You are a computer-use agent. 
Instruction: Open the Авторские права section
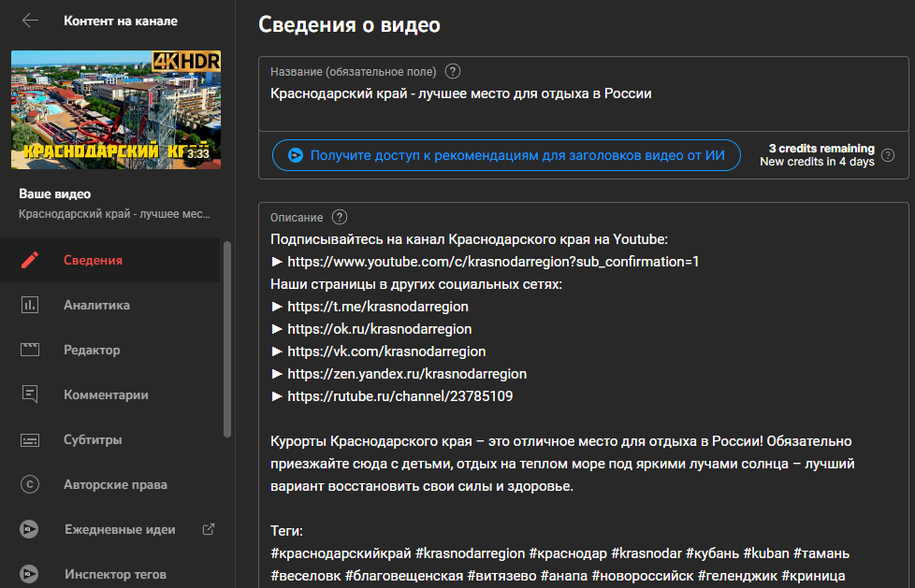(109, 485)
